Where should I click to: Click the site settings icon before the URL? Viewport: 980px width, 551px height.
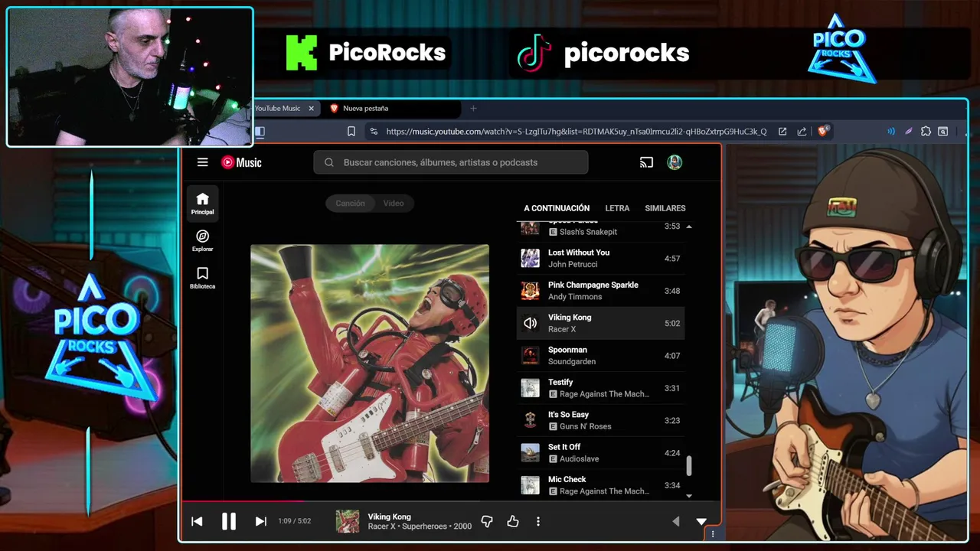click(x=374, y=132)
